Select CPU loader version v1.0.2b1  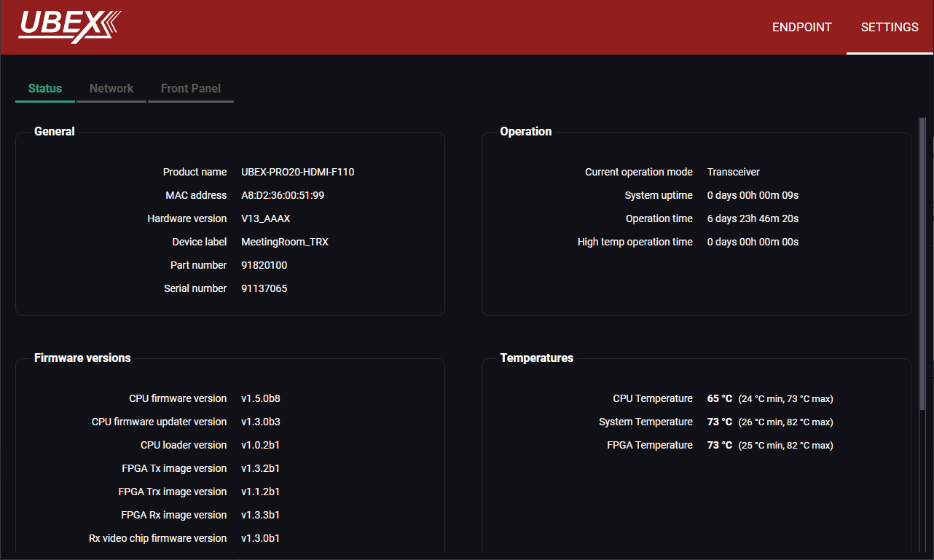click(261, 445)
